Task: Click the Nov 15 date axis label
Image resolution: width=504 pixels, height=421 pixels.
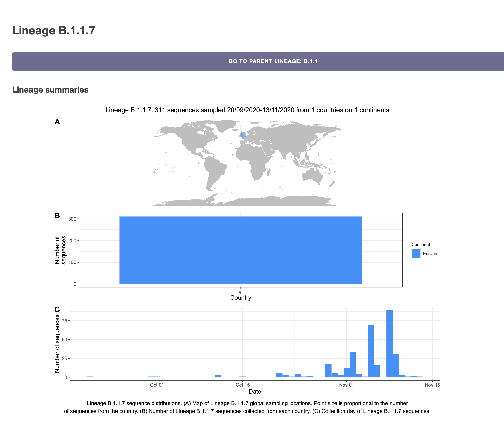Action: [x=432, y=385]
